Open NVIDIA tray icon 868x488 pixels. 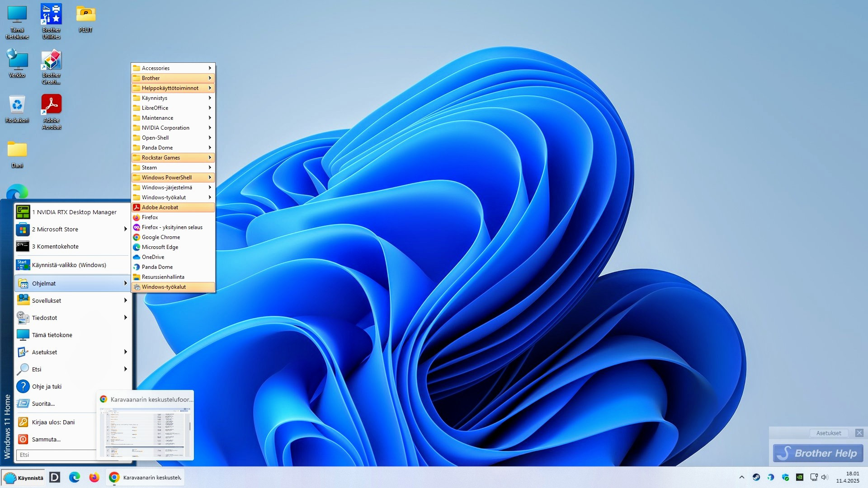coord(800,477)
